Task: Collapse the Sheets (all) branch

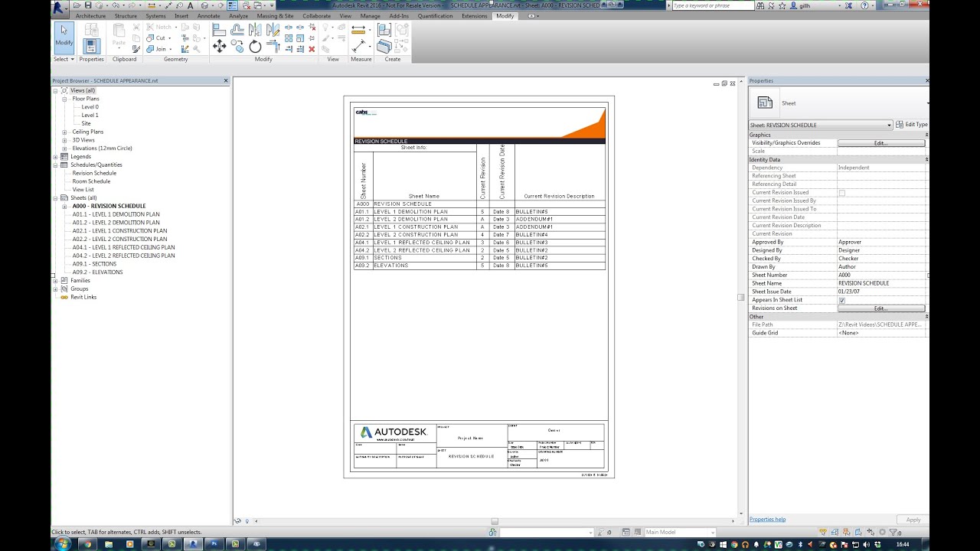Action: 54,197
